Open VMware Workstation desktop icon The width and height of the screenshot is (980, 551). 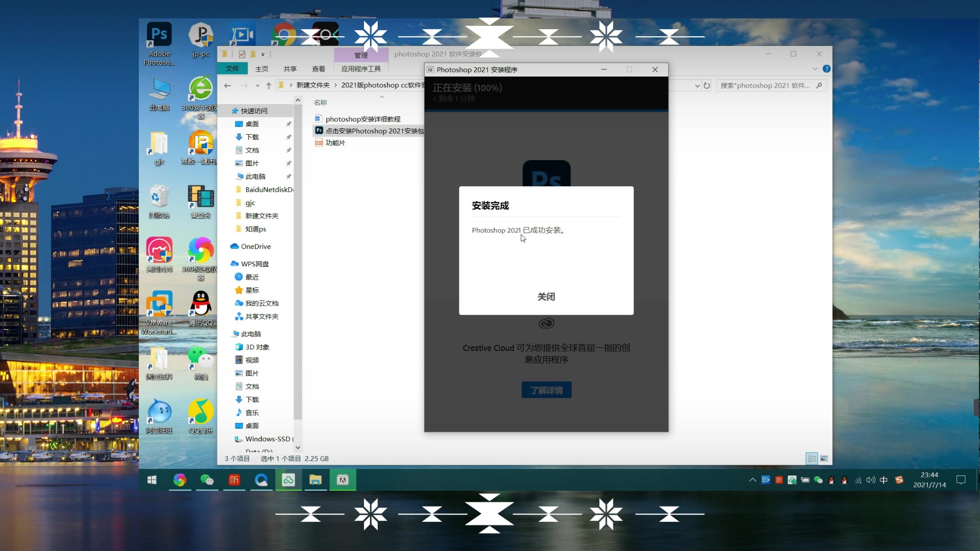[159, 313]
